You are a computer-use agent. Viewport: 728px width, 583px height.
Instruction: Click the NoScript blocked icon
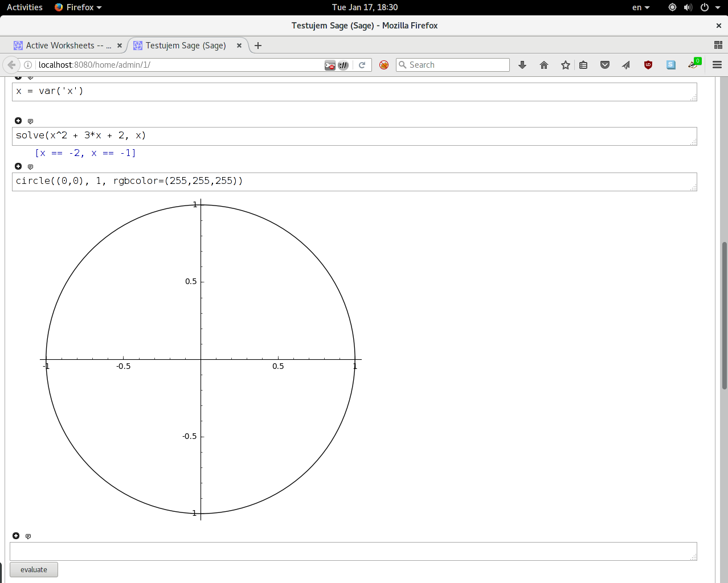point(384,65)
